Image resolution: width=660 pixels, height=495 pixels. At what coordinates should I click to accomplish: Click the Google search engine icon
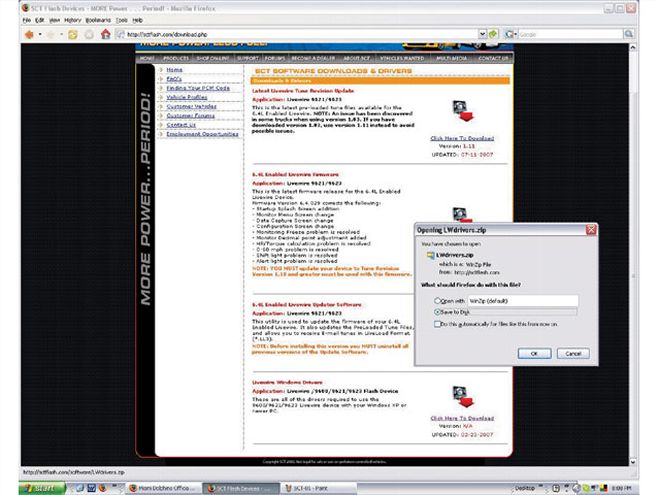coord(509,34)
